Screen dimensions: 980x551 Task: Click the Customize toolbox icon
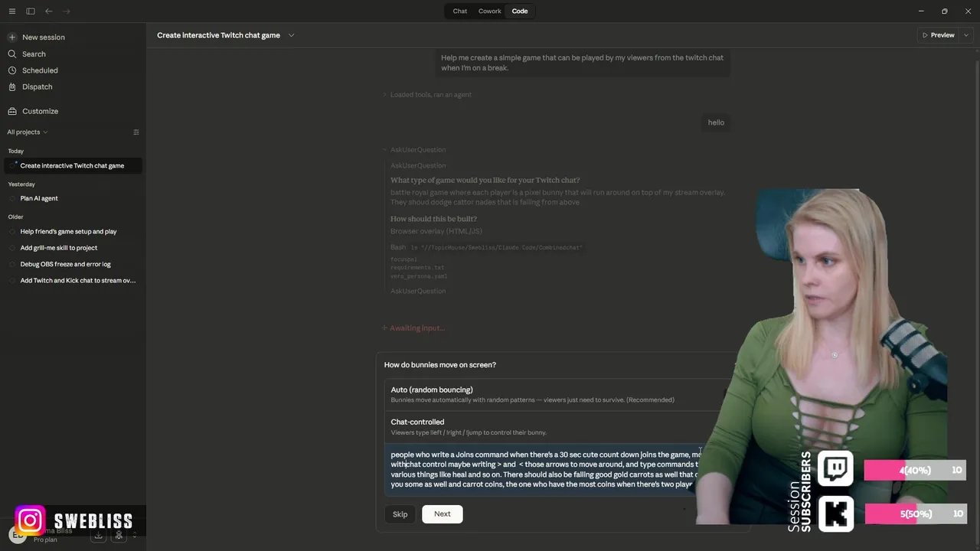pos(12,112)
